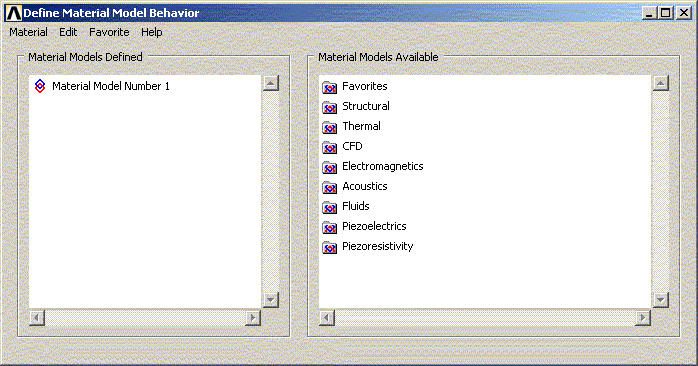
Task: Click the Fluids folder icon
Action: coord(329,207)
